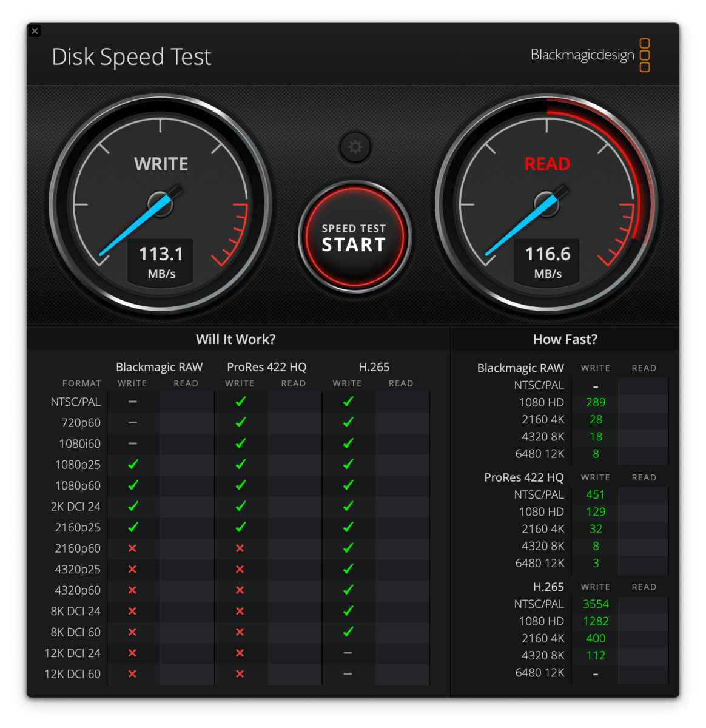Click the How Fast? heading

click(x=565, y=339)
